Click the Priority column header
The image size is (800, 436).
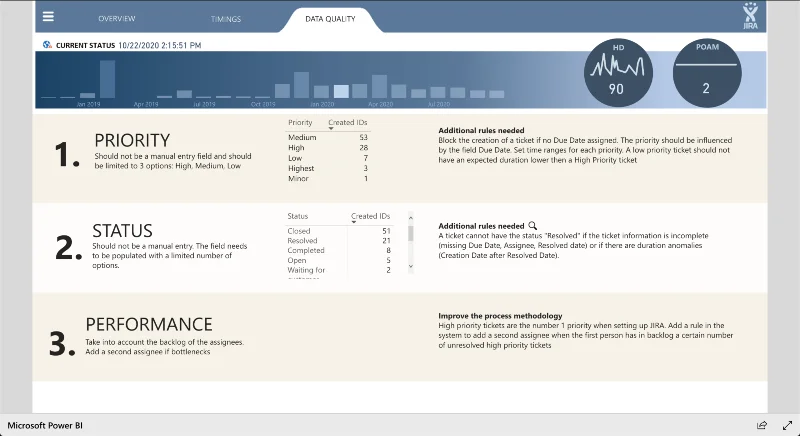tap(300, 122)
